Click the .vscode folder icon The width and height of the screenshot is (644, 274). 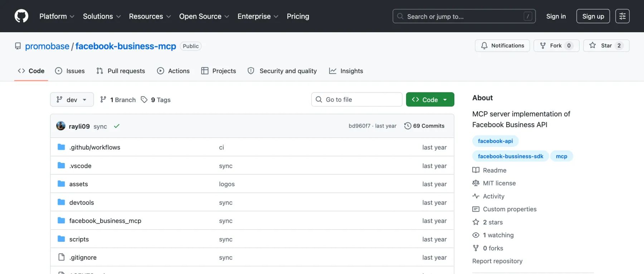(x=61, y=165)
